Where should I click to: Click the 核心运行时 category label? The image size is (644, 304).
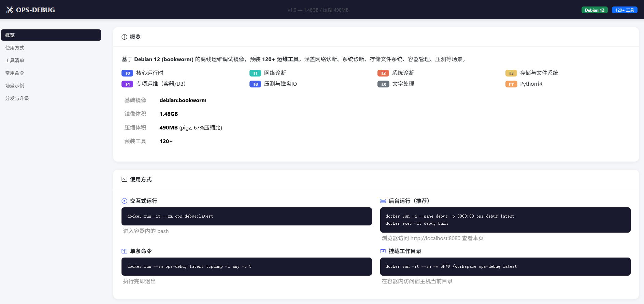coord(150,73)
